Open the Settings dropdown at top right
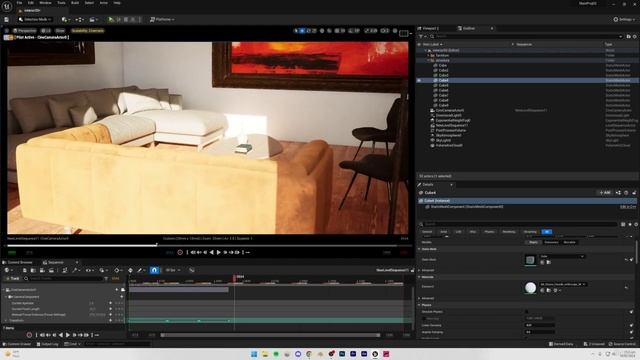Image resolution: width=640 pixels, height=360 pixels. pos(624,20)
